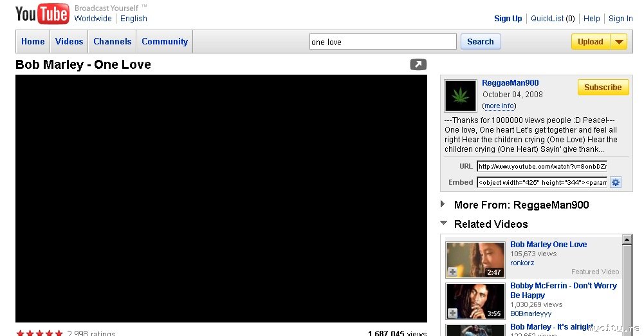Switch to the Channels tab
Viewport: 644px width, 336px height.
(x=112, y=41)
